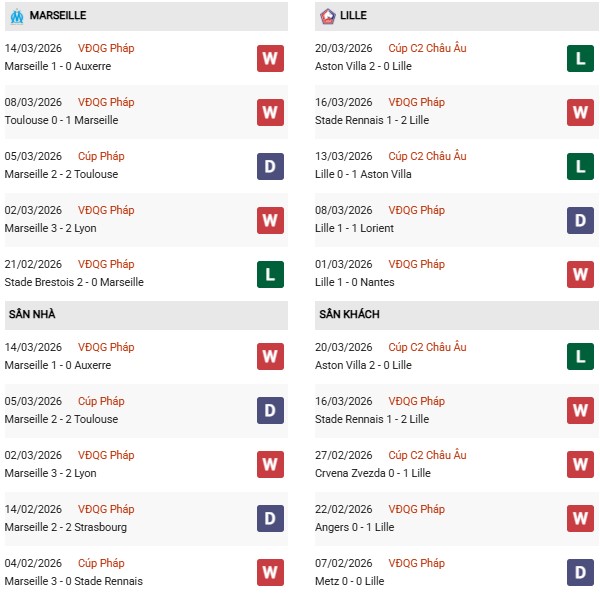Click the W badge for Angers 0 - 1 Lille
The image size is (600, 594).
point(580,519)
